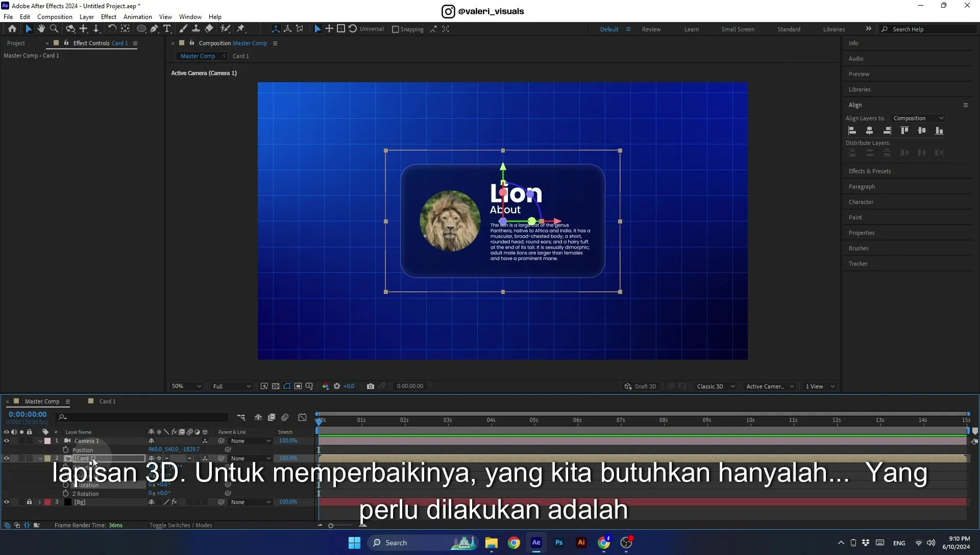Toggle transparency grid in viewer

[276, 386]
